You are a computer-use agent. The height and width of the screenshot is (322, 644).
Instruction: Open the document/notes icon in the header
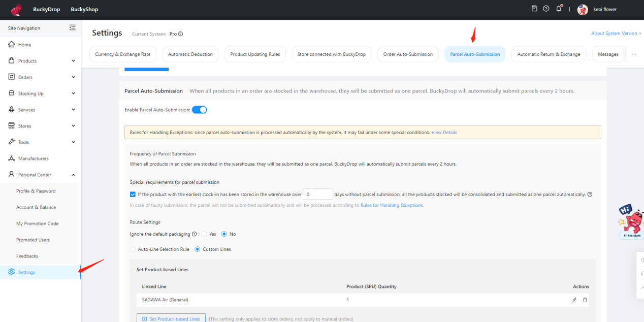pyautogui.click(x=534, y=9)
